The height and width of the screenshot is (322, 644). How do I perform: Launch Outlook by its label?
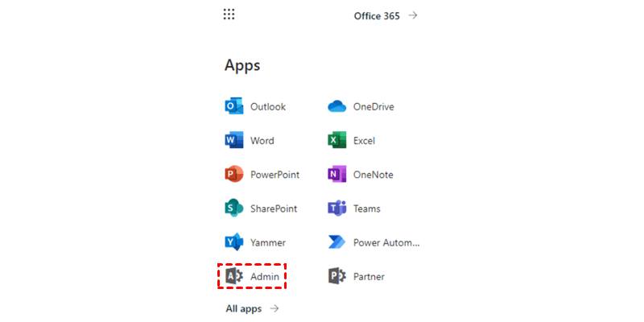coord(268,107)
